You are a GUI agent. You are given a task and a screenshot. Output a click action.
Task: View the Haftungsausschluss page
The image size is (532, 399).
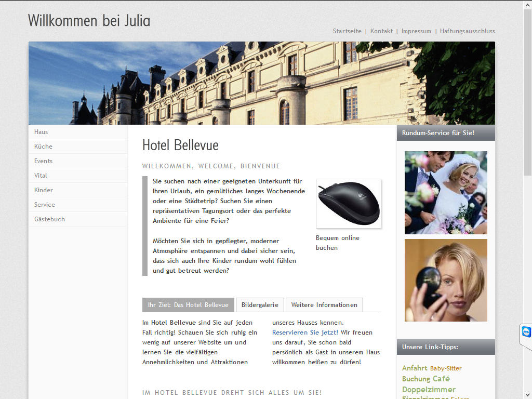click(467, 31)
